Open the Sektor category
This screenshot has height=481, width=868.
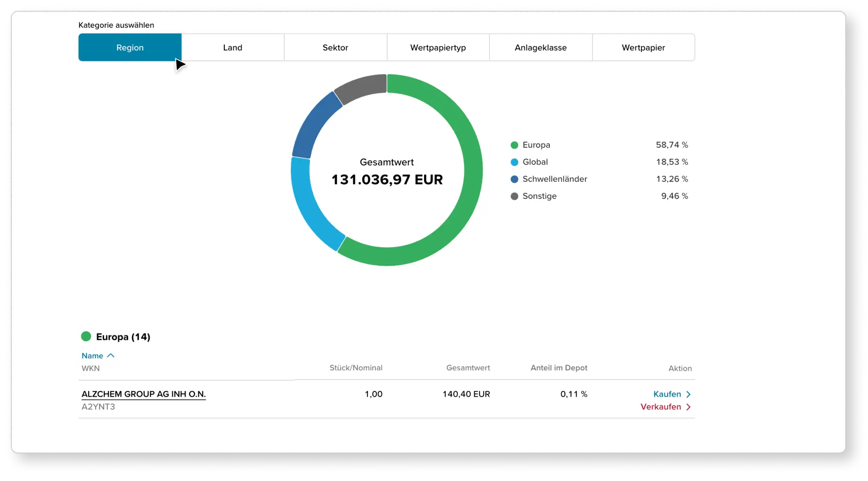pyautogui.click(x=335, y=47)
